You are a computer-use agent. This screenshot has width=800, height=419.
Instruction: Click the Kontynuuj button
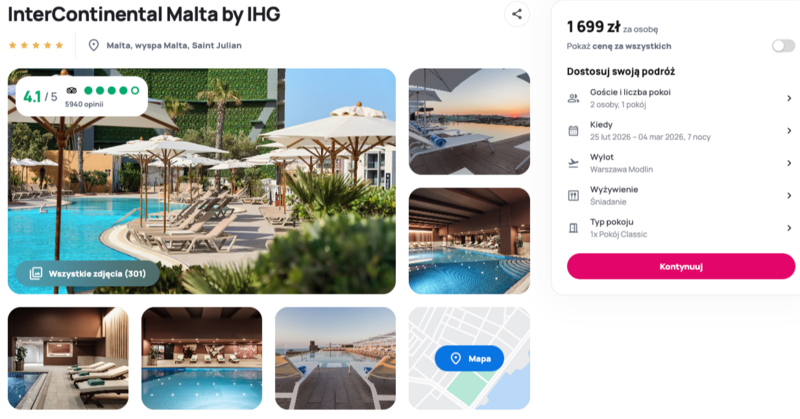click(x=681, y=266)
